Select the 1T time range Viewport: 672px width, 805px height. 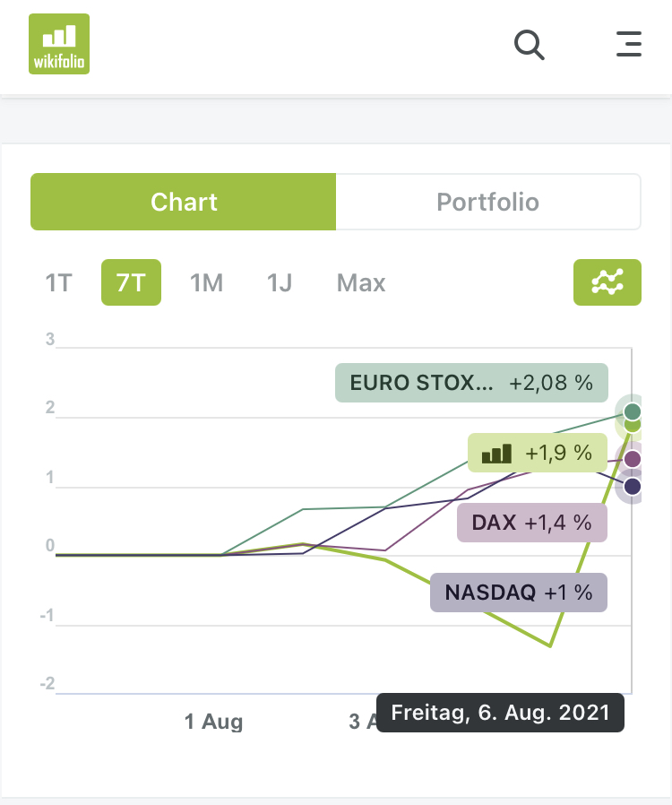58,283
